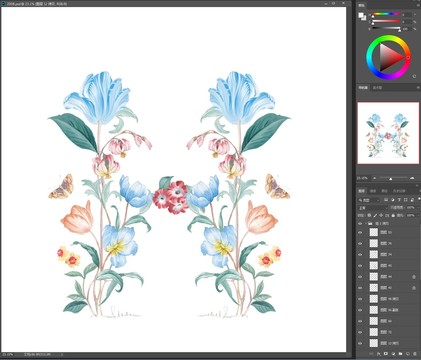Click the navigator zoom percentage field
The width and height of the screenshot is (421, 360).
362,178
